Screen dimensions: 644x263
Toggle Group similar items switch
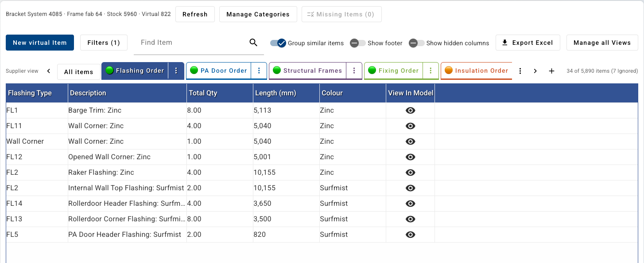[x=278, y=43]
